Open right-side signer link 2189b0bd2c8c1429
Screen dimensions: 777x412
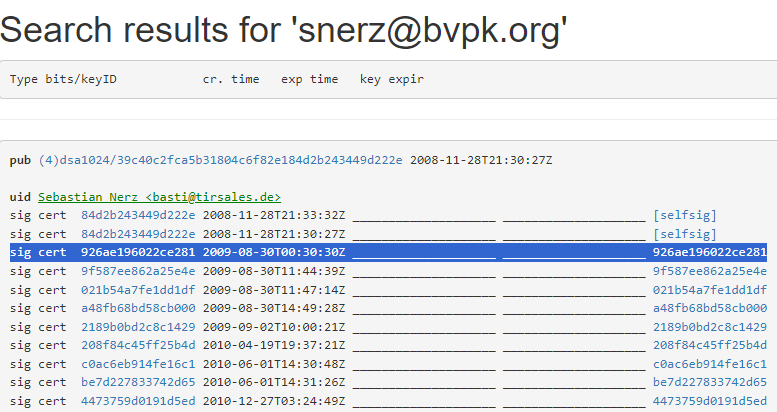710,327
